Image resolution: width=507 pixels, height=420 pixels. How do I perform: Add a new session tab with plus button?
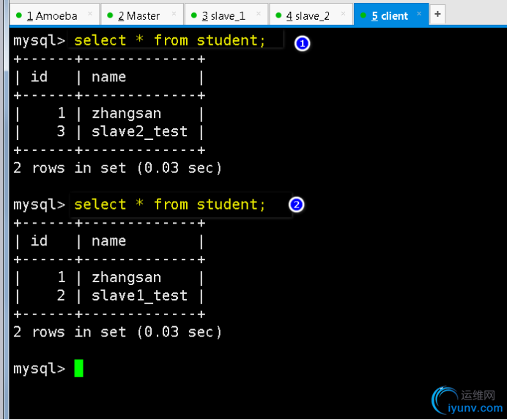tap(437, 14)
